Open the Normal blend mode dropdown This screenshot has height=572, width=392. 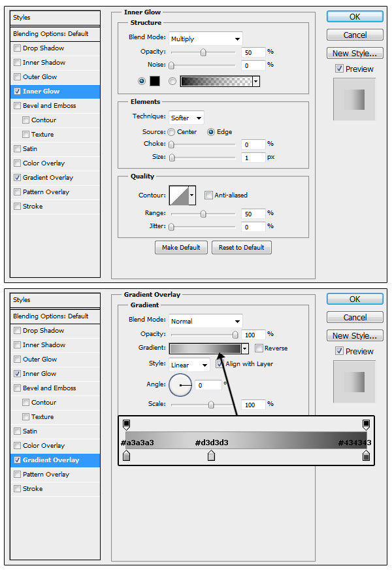tap(206, 321)
